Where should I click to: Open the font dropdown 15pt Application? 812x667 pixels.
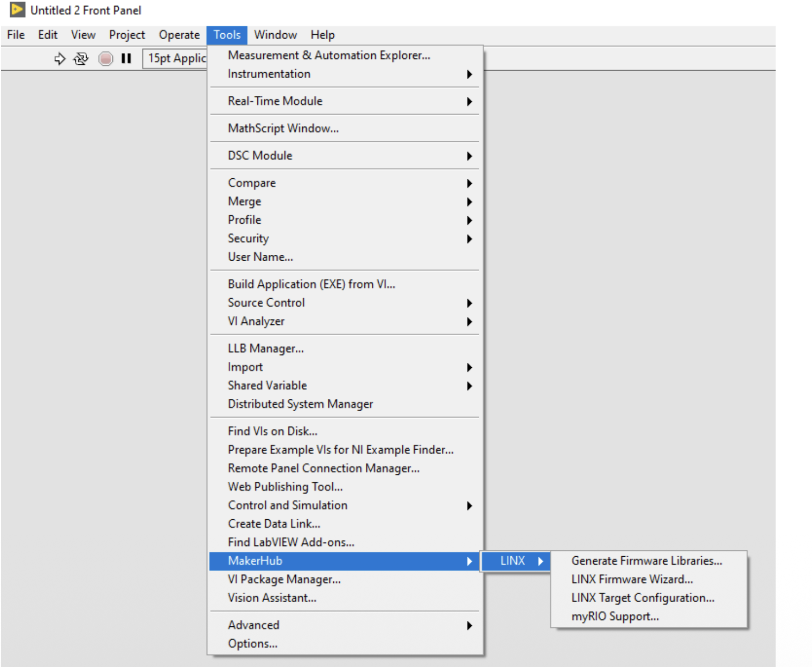(x=175, y=58)
